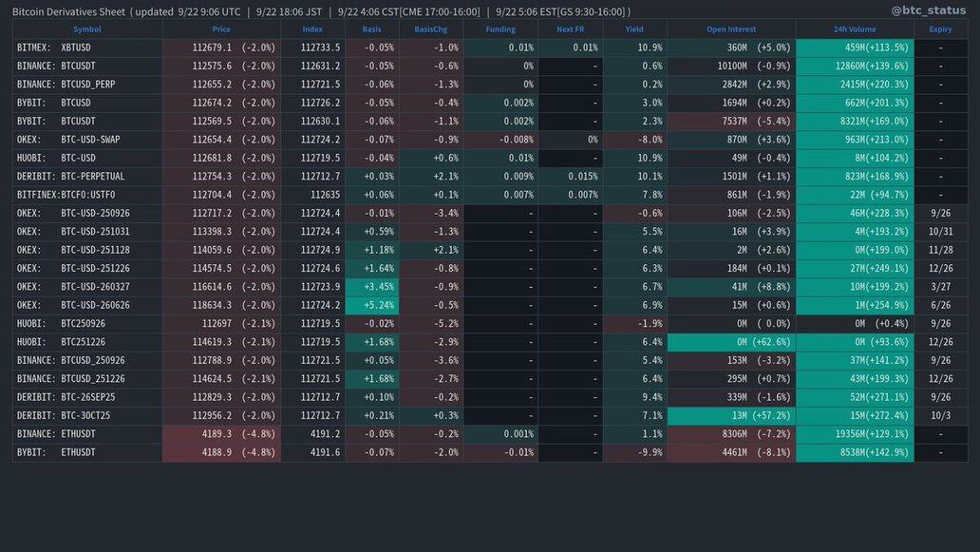Click the 10/3 expiry cell
Screen dimensions: 980x552
[941, 416]
